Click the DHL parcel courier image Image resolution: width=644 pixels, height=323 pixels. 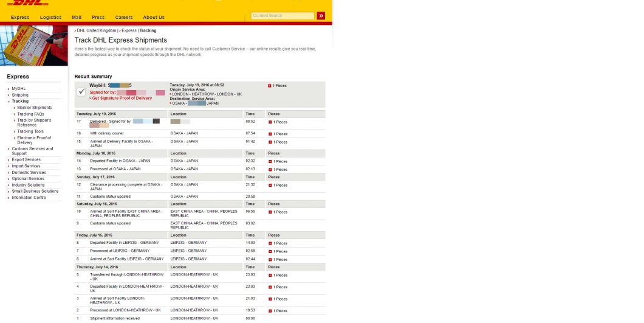click(33, 46)
